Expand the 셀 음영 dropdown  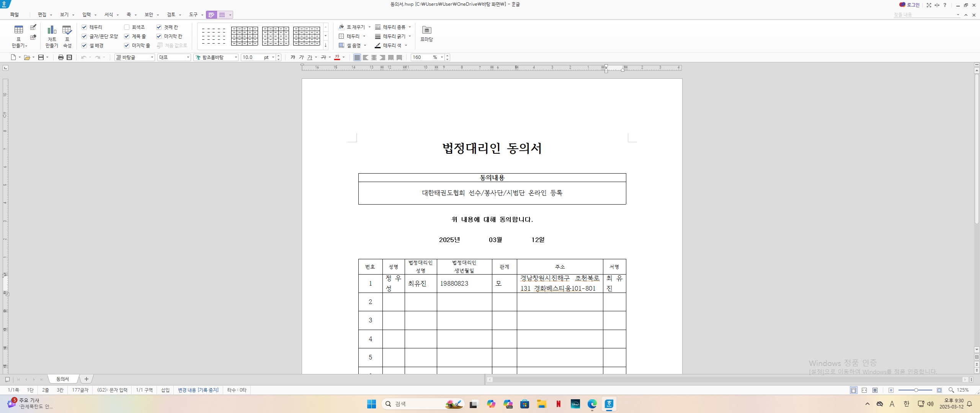click(x=365, y=46)
